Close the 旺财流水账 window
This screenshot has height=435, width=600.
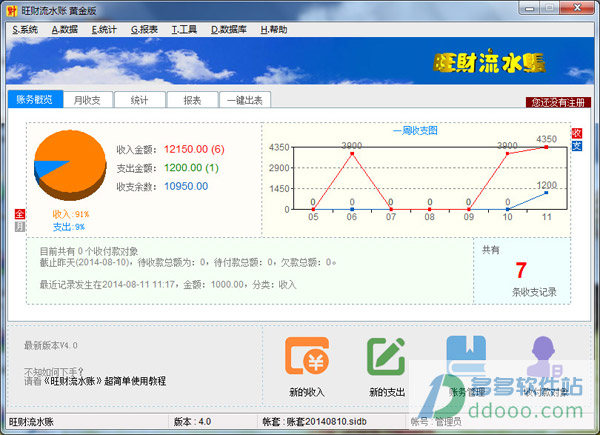577,8
